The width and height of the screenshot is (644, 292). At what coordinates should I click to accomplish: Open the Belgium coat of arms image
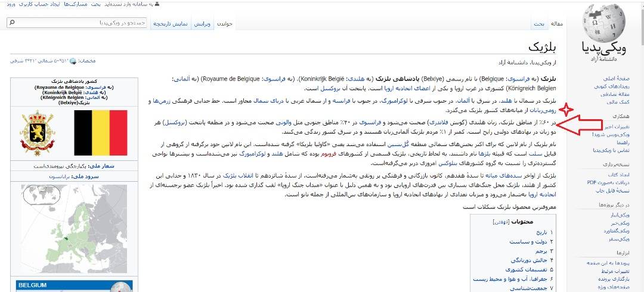pyautogui.click(x=38, y=133)
